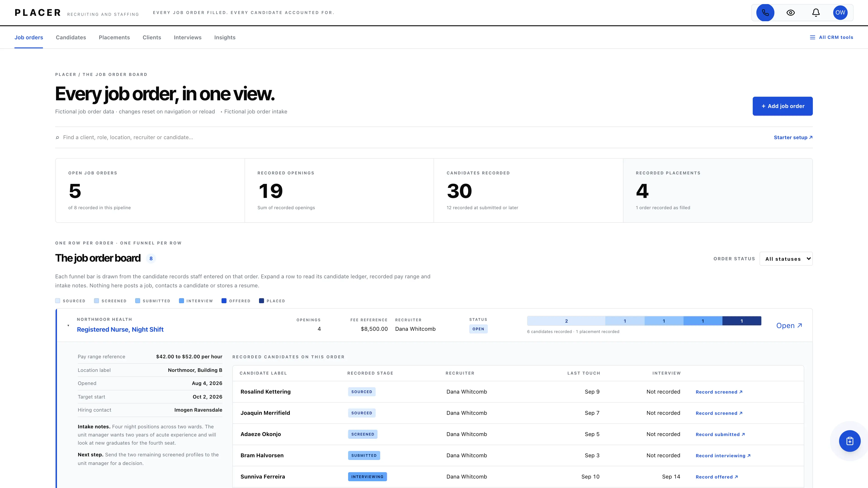
Task: Open the Starter setup link
Action: 793,137
